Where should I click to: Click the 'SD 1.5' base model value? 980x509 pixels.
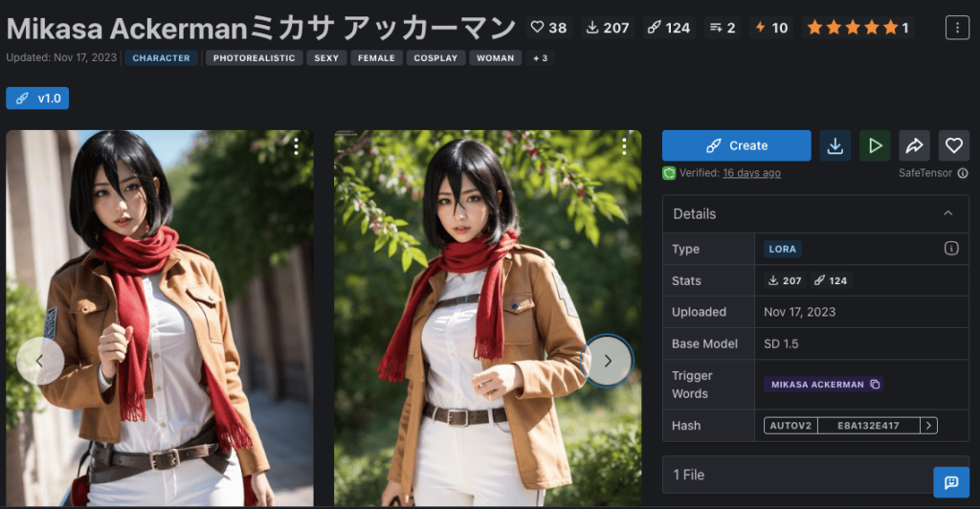(781, 343)
